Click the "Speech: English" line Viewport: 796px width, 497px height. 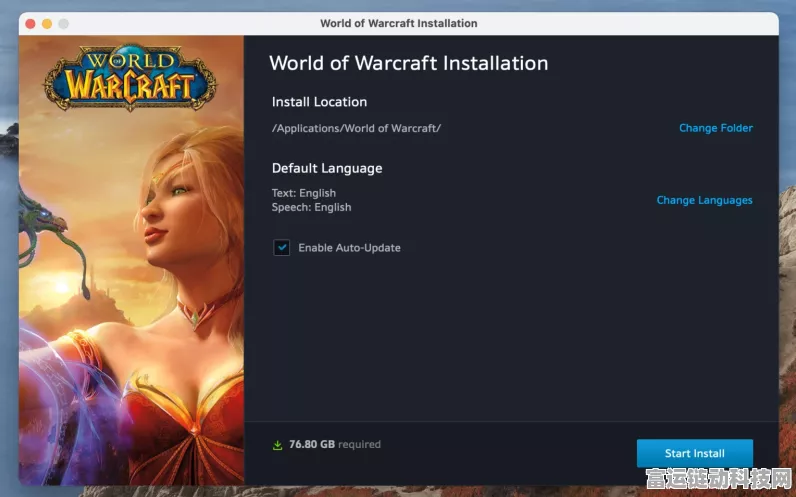coord(311,207)
